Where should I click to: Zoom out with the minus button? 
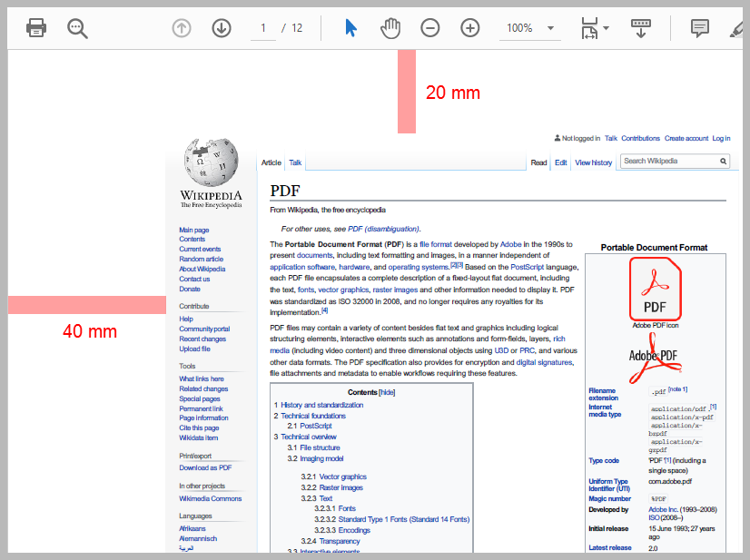click(x=430, y=28)
